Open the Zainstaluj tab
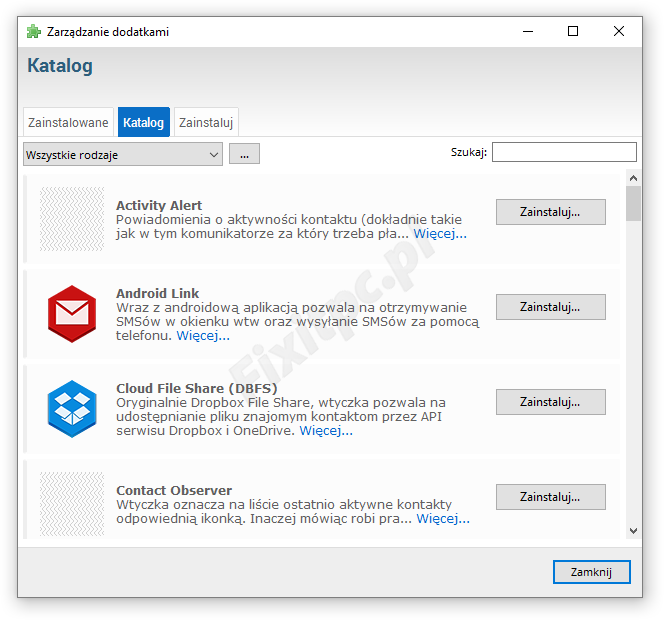Viewport: 664px width, 620px height. [206, 122]
